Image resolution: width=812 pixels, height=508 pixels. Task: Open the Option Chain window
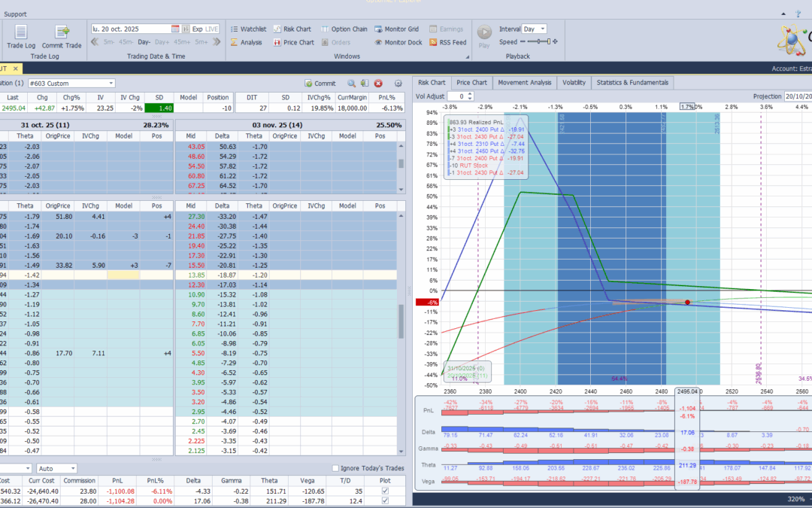pyautogui.click(x=344, y=29)
